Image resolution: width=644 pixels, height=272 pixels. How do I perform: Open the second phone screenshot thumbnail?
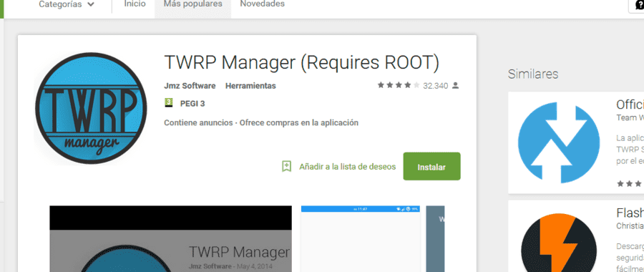point(361,239)
